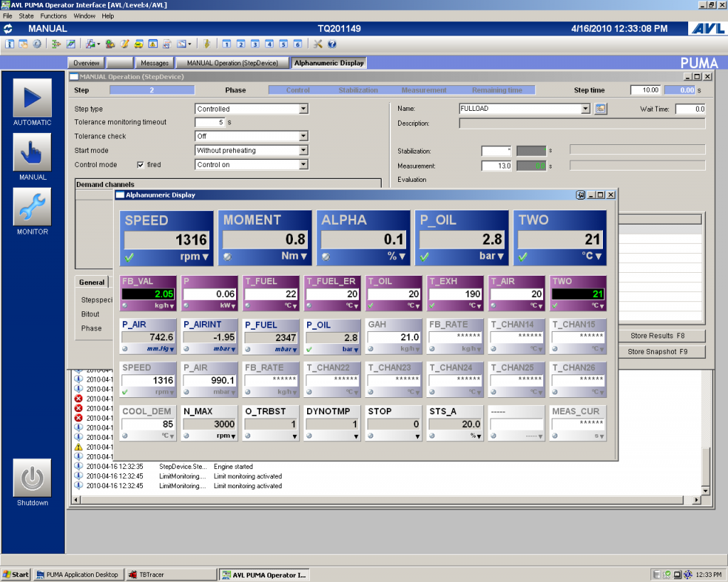Open the State menu
Viewport: 728px width, 582px height.
(x=26, y=16)
